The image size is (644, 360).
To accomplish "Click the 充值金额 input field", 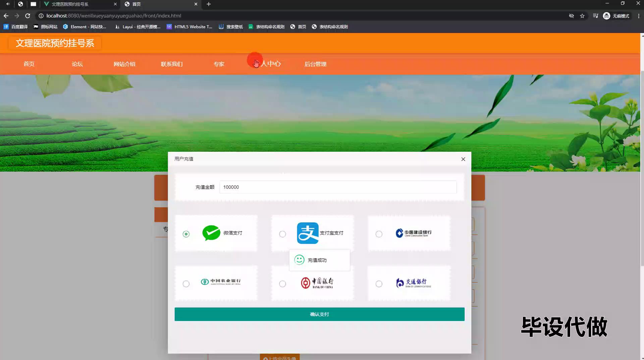I will coord(338,187).
